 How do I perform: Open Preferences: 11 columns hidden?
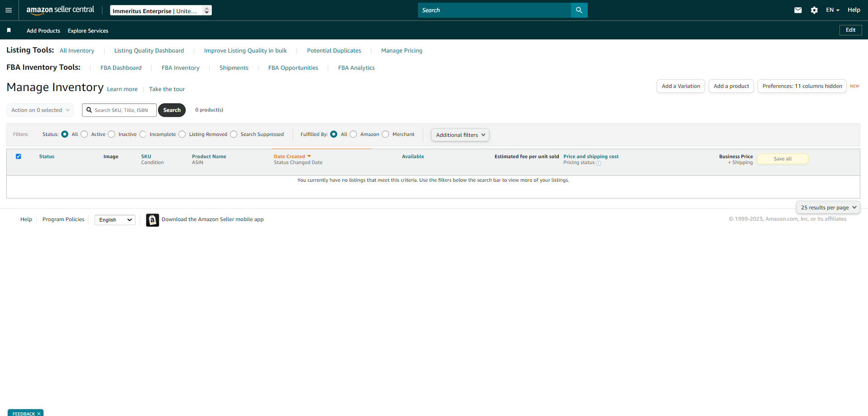click(802, 86)
